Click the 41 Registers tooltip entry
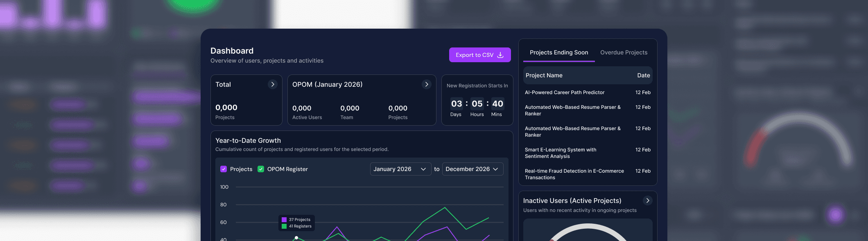This screenshot has width=868, height=241. pyautogui.click(x=296, y=226)
